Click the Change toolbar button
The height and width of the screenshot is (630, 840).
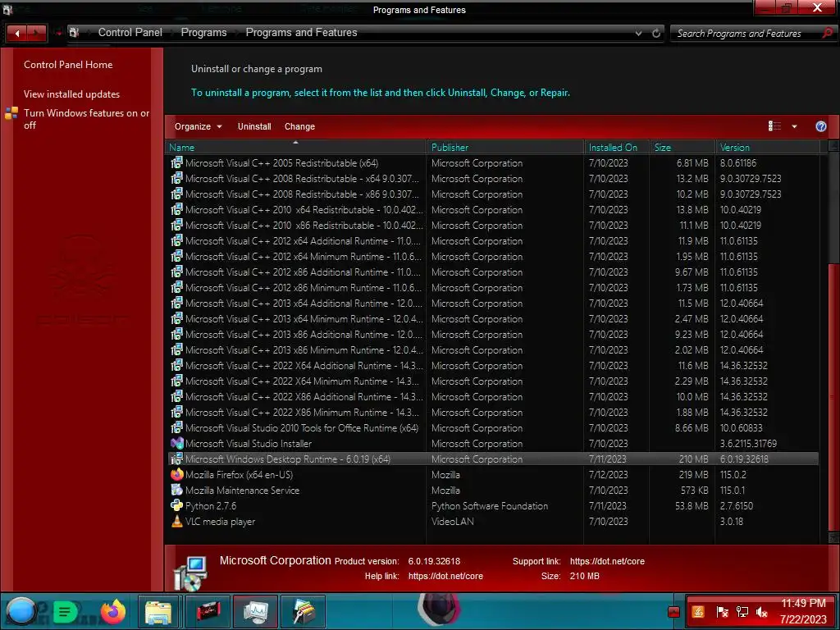pyautogui.click(x=299, y=126)
